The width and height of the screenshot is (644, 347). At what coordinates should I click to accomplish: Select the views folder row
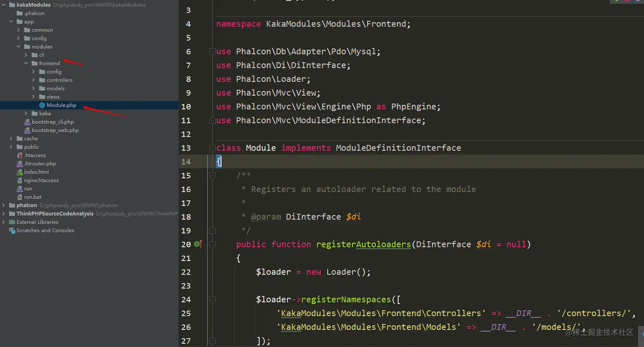point(89,97)
